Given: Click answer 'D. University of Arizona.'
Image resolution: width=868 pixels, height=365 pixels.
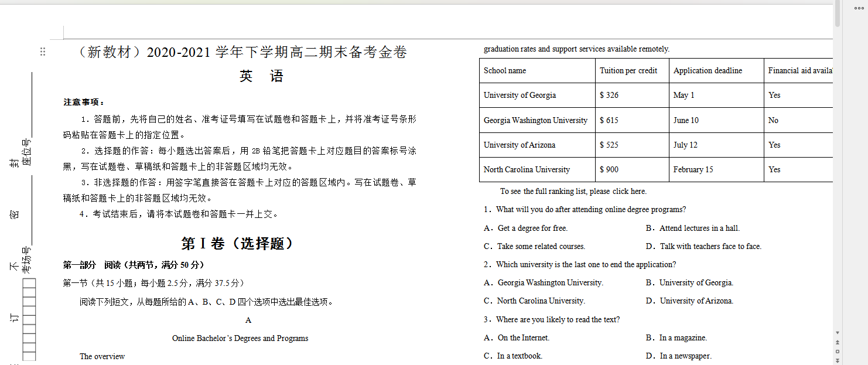Looking at the screenshot, I should pyautogui.click(x=689, y=301).
